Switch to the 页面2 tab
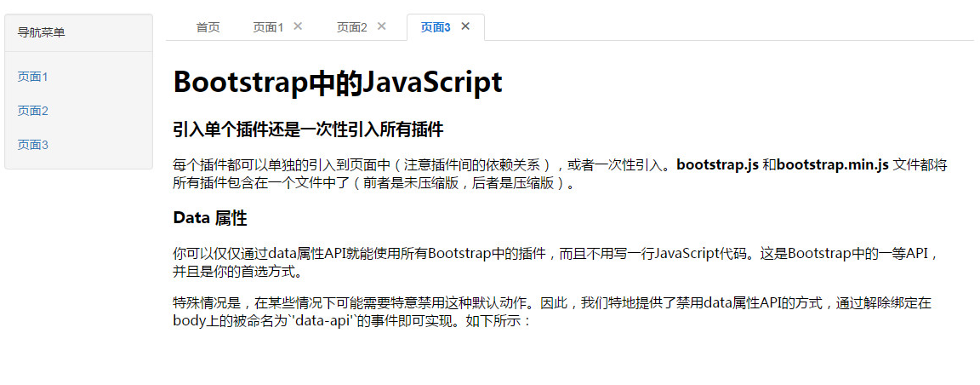Viewport: 980px width, 385px height. pos(352,27)
